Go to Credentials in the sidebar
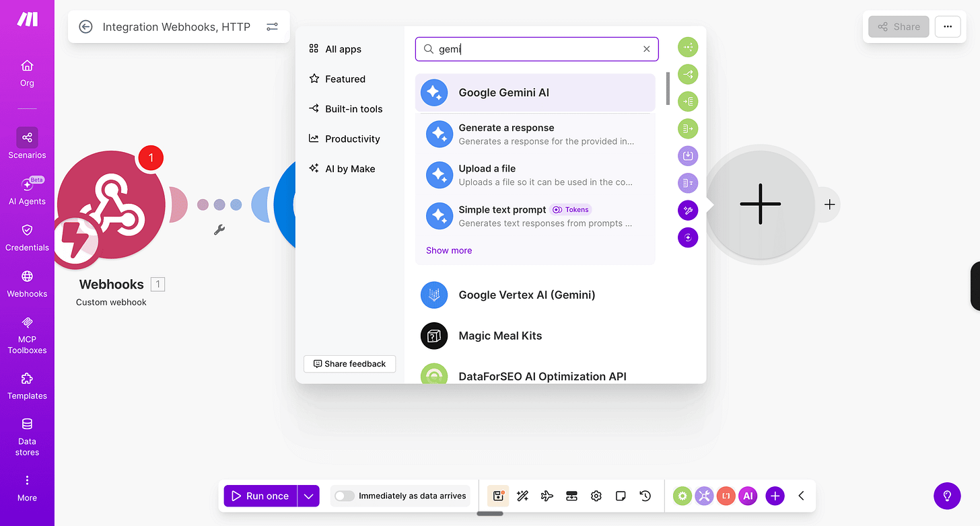980x526 pixels. pyautogui.click(x=27, y=237)
